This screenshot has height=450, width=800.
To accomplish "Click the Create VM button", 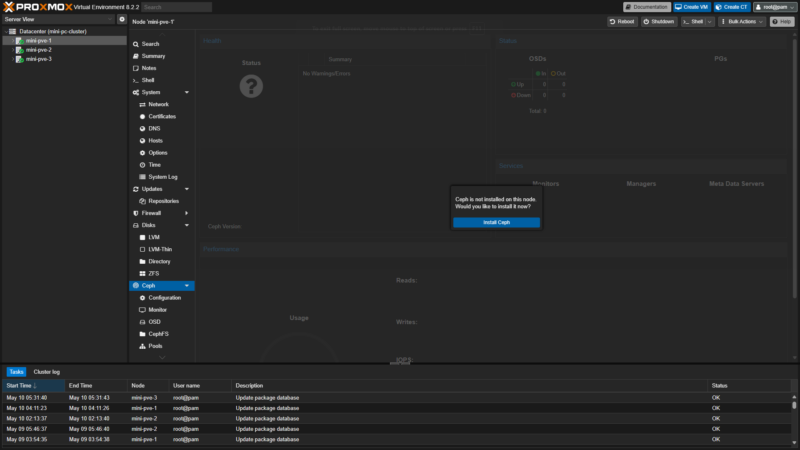I will pyautogui.click(x=692, y=7).
